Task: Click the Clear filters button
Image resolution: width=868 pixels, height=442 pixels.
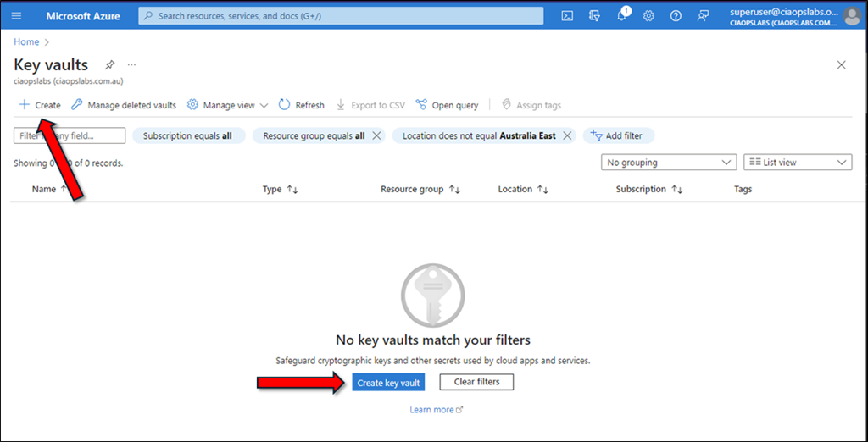Action: coord(476,382)
